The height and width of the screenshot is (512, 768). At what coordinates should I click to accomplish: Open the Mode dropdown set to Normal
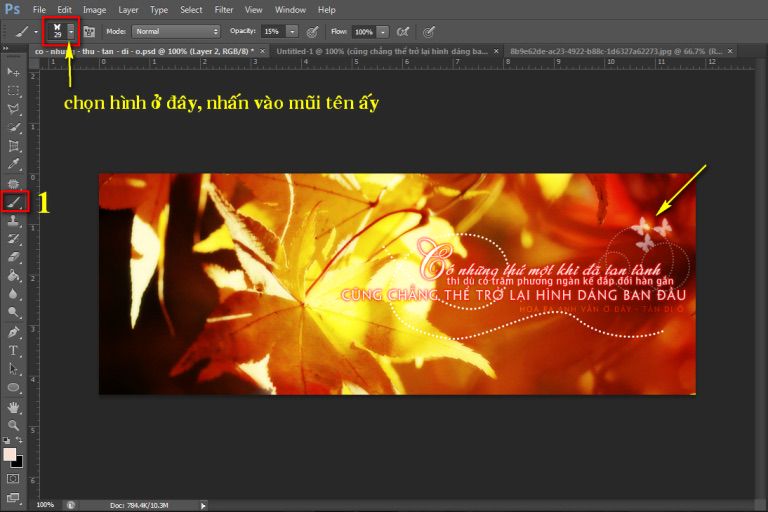tap(176, 32)
